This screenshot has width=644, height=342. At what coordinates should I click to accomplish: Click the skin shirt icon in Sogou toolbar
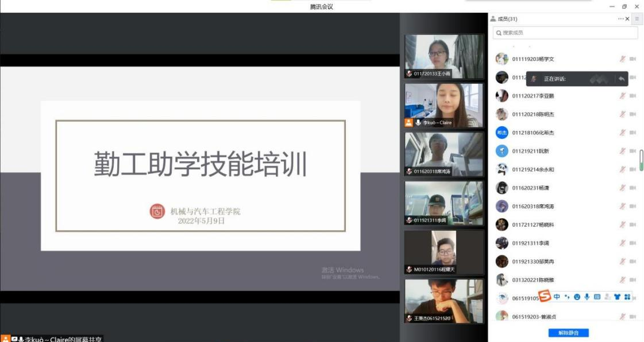[617, 297]
